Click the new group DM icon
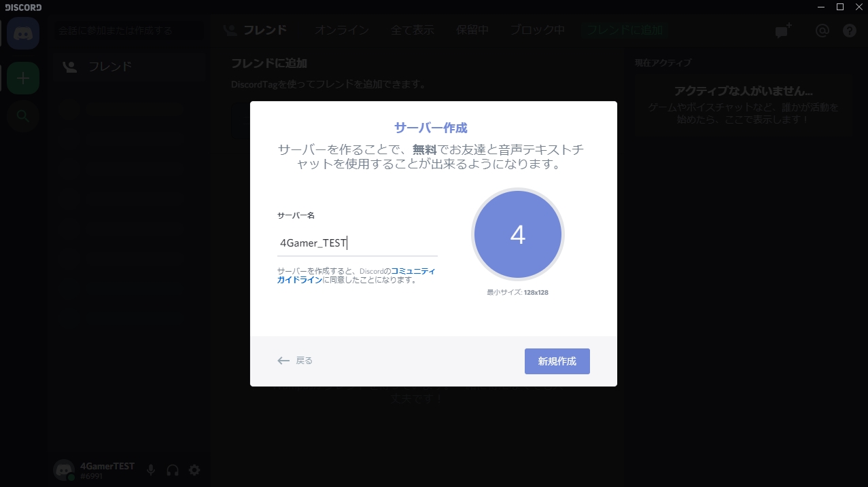The width and height of the screenshot is (868, 487). coord(784,31)
